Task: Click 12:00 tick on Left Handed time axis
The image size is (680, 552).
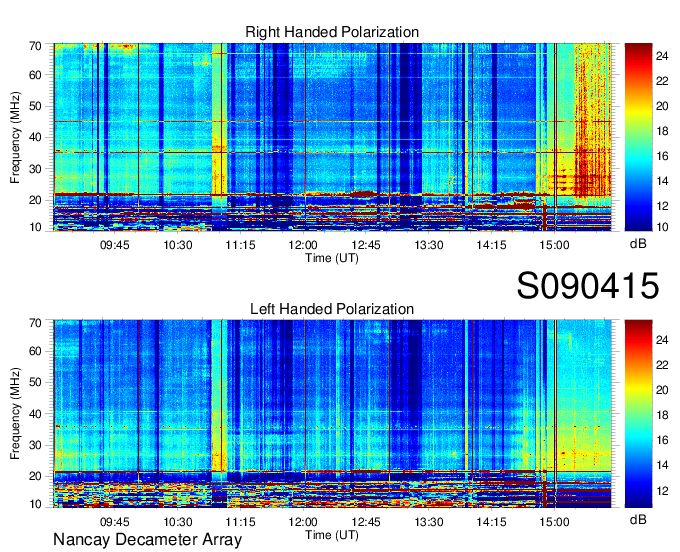Action: [303, 522]
